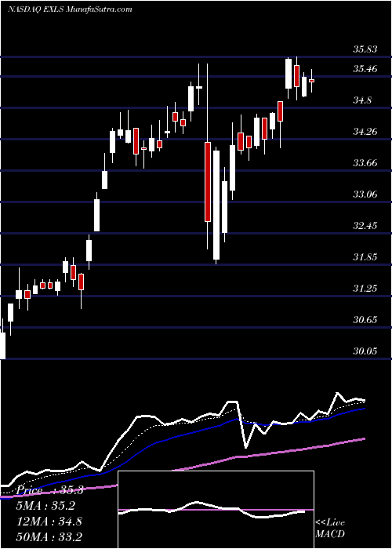Image resolution: width=392 pixels, height=549 pixels.
Task: Click the NASDAQ EXLS MunafaSutra.com title text
Action: click(x=70, y=9)
